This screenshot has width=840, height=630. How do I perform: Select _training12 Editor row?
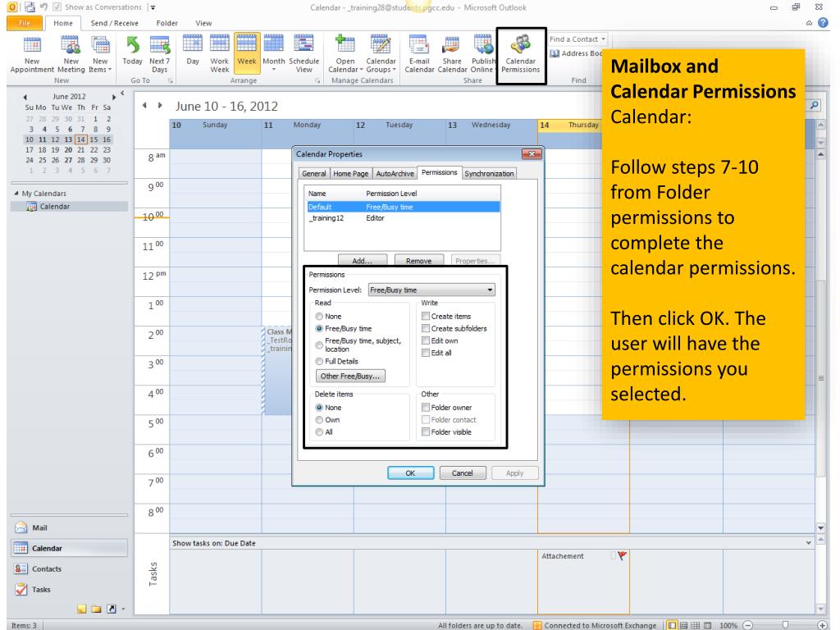[x=402, y=218]
